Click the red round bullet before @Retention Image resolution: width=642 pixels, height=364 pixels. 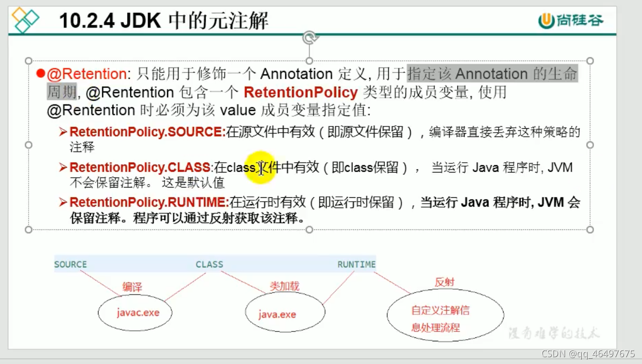[x=41, y=74]
